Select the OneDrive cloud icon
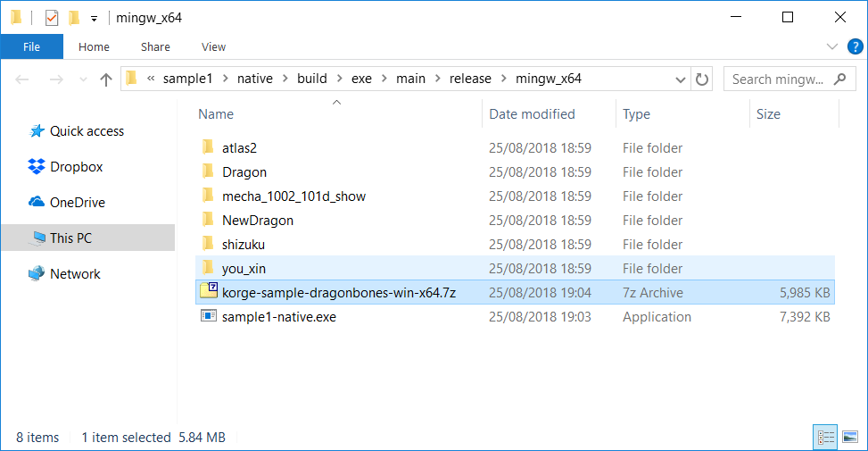The image size is (868, 451). coord(37,203)
